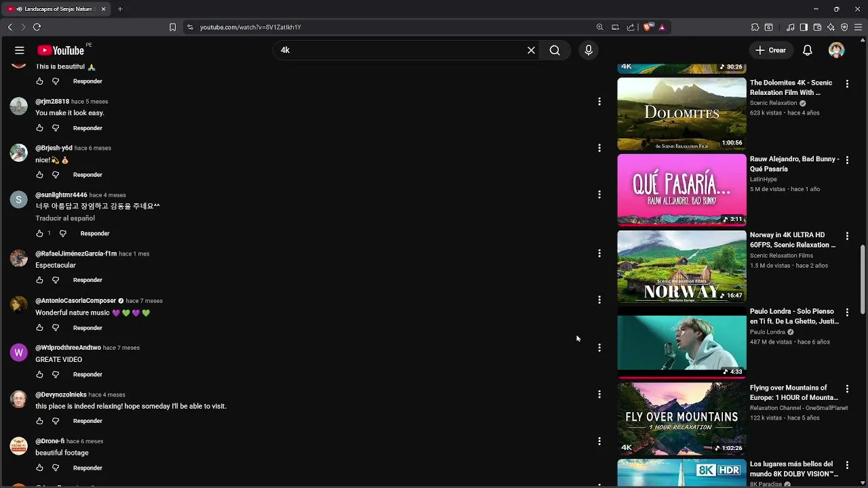Open Leo AI sparkle icon
This screenshot has width=868, height=488.
[831, 27]
